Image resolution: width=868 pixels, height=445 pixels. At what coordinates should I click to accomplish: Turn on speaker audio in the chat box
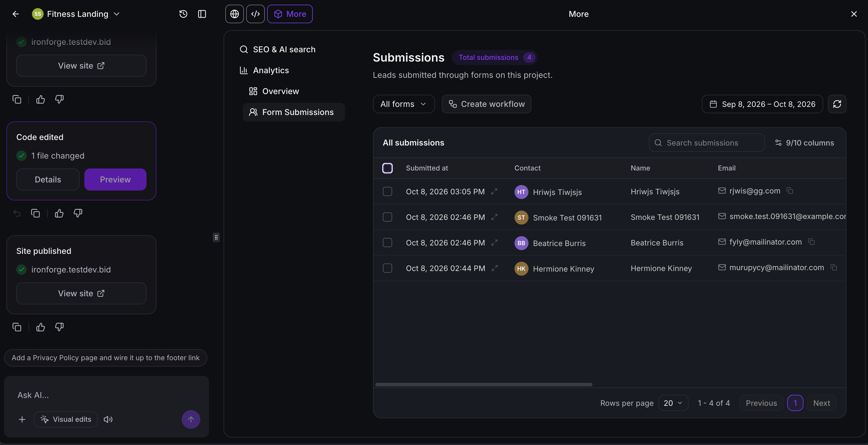coord(108,419)
